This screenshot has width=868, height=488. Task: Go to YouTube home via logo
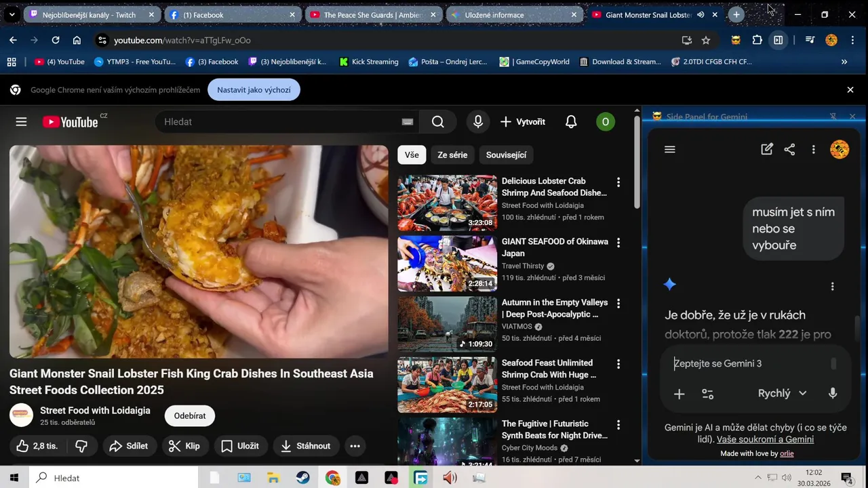click(71, 122)
